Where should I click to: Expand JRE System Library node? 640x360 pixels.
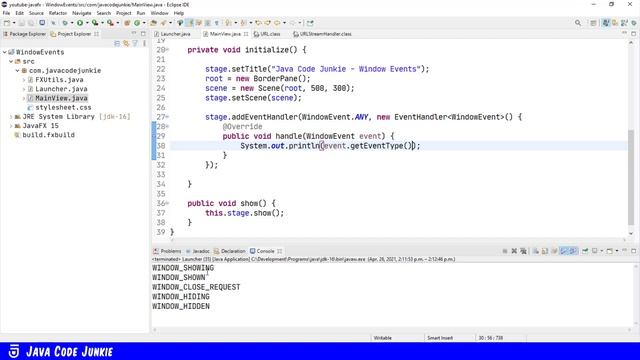(11, 117)
